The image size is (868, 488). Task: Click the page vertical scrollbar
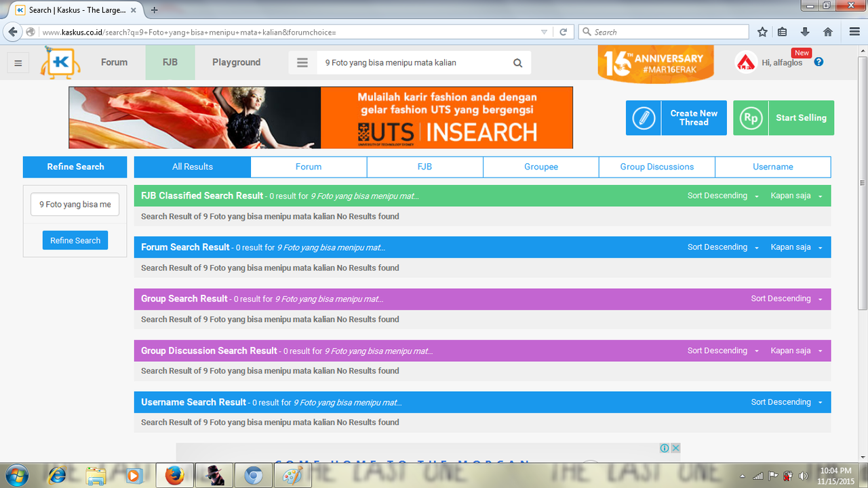(x=863, y=183)
